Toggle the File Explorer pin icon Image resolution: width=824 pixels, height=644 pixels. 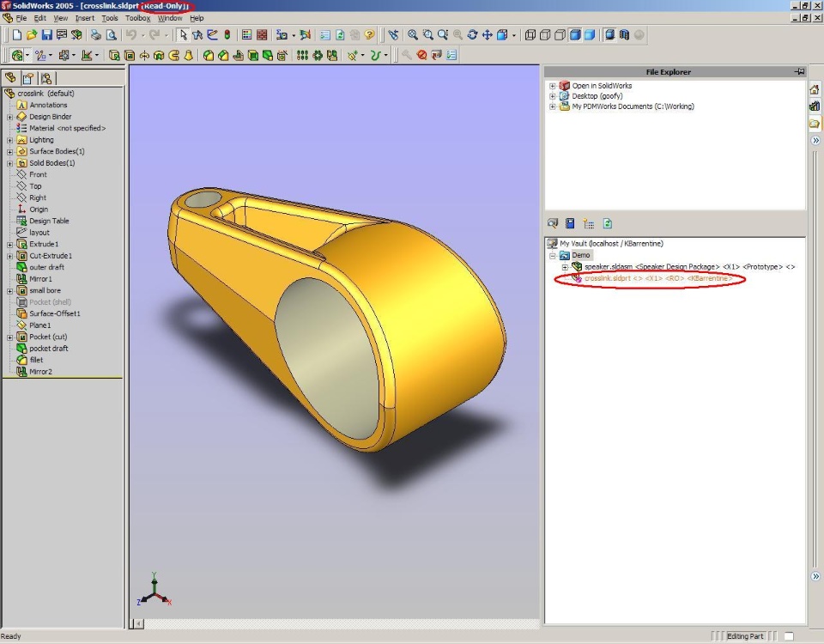coord(799,71)
